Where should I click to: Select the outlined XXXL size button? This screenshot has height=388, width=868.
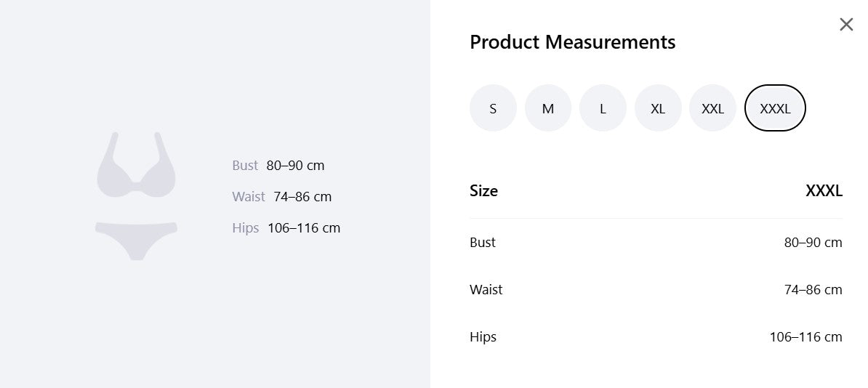[775, 108]
